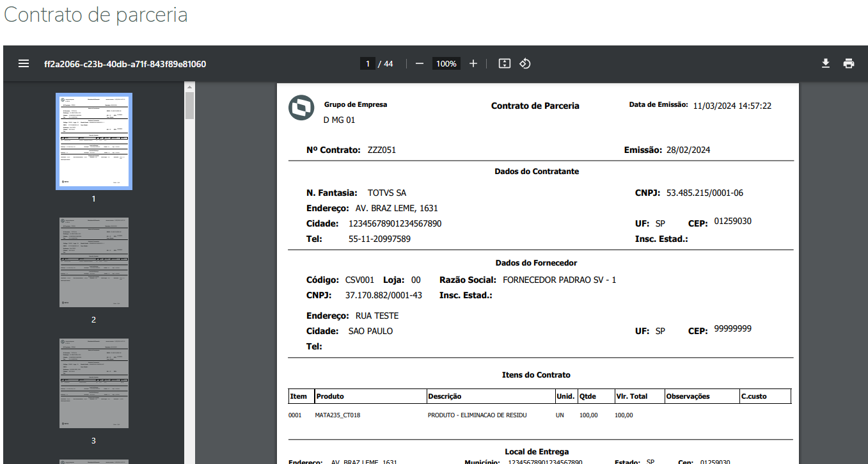Click the 'Dados do Fornecedor' section heading
The width and height of the screenshot is (868, 464).
point(537,263)
